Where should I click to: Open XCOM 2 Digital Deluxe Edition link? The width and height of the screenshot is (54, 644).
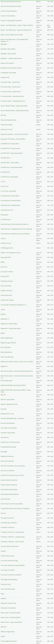tap(9, 641)
